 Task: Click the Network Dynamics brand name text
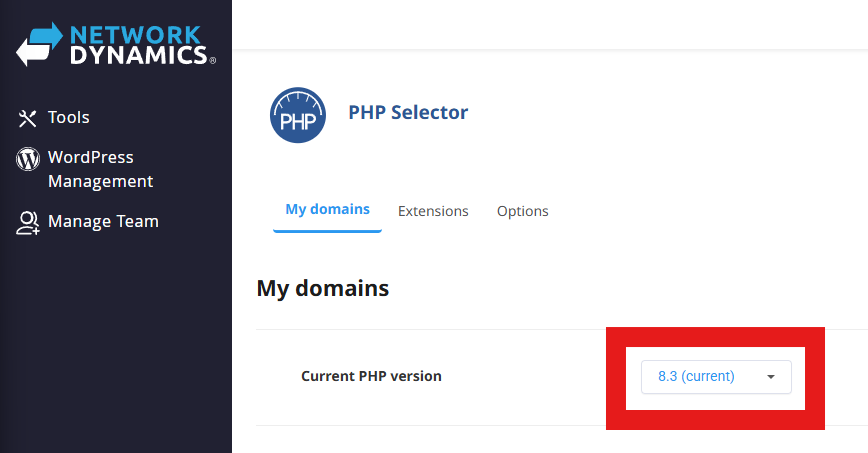[141, 47]
